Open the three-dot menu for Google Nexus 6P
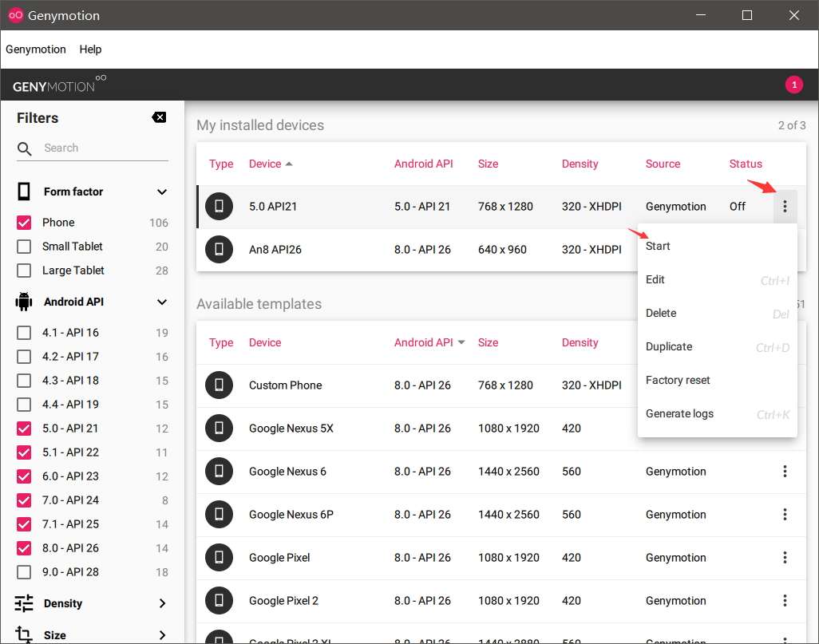This screenshot has height=644, width=819. (x=785, y=515)
